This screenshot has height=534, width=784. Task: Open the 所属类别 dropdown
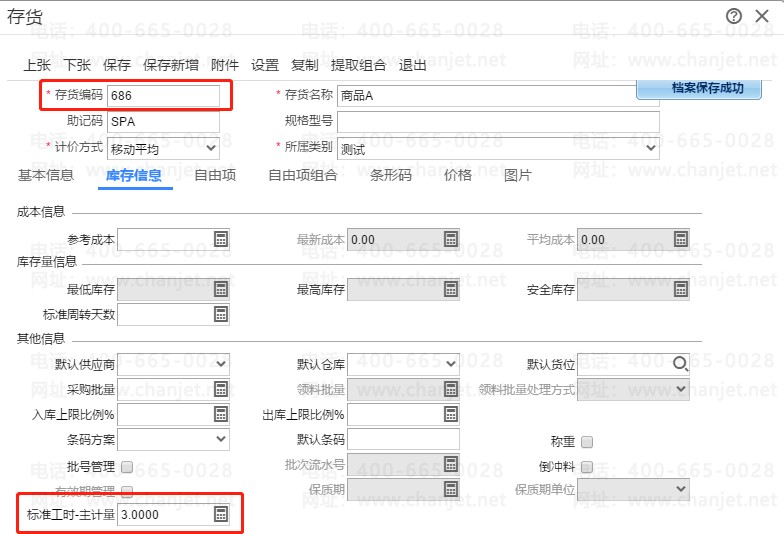[650, 148]
